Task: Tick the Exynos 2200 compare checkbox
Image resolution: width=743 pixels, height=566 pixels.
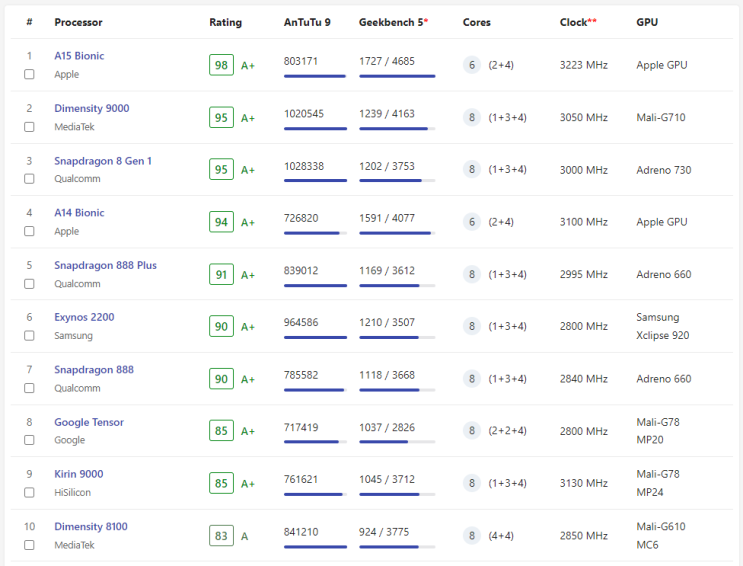Action: (29, 336)
